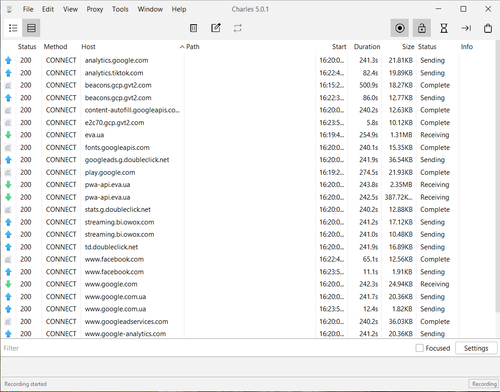500x392 pixels.
Task: Click download arrow icon for www.google.com row
Action: tap(8, 284)
